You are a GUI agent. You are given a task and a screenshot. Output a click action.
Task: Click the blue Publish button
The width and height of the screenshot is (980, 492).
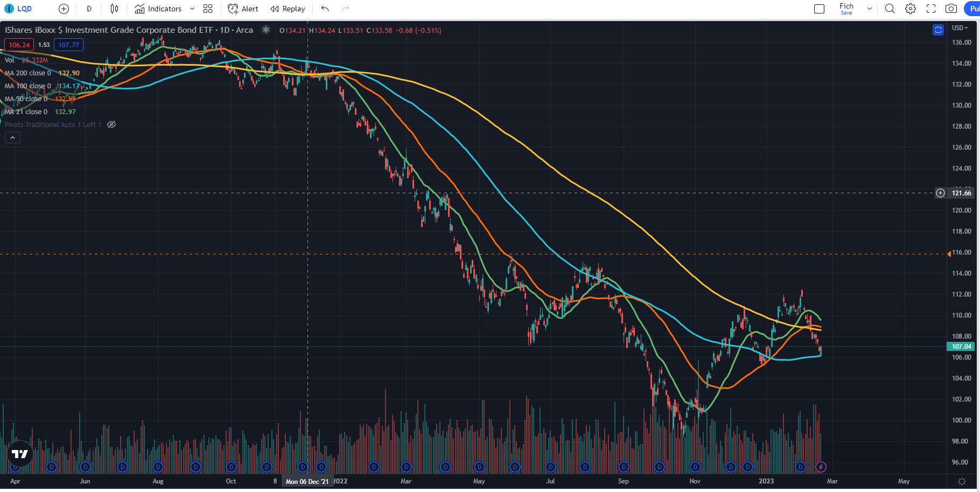pos(972,9)
